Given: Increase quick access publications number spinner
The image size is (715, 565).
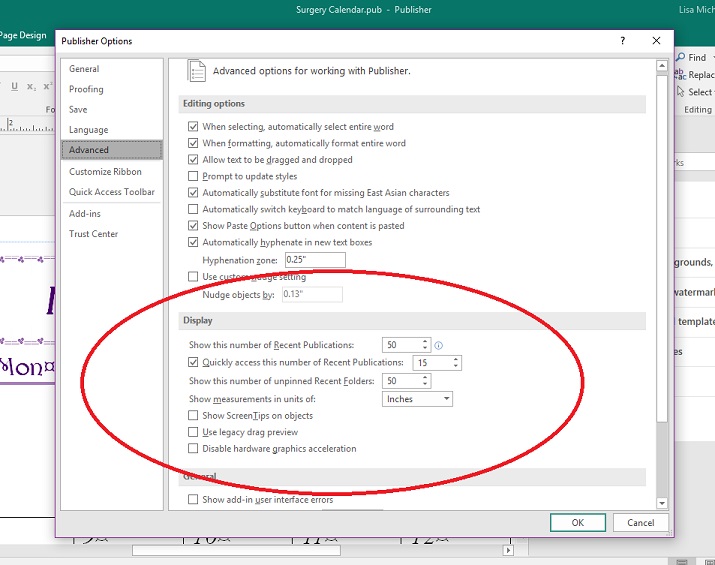Looking at the screenshot, I should [x=456, y=359].
